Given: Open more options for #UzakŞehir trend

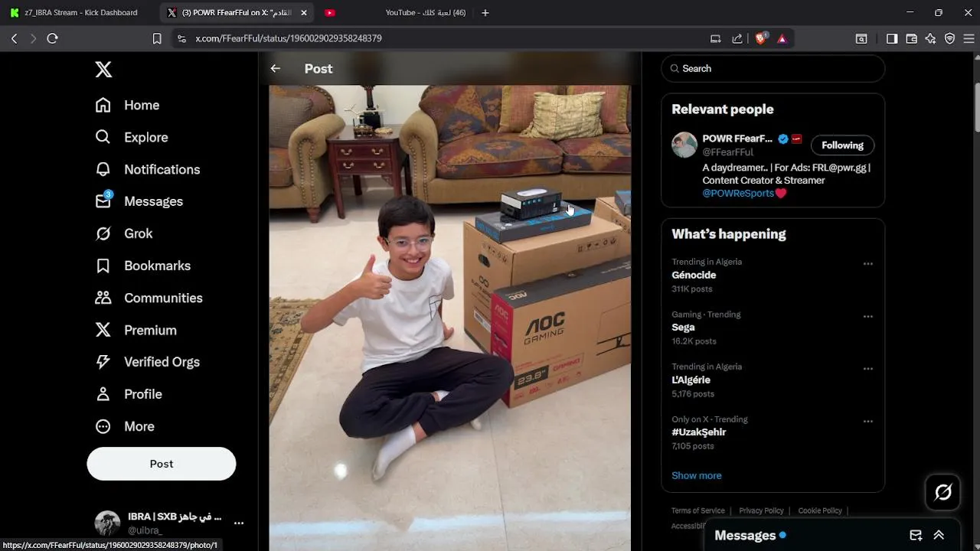Looking at the screenshot, I should tap(868, 421).
